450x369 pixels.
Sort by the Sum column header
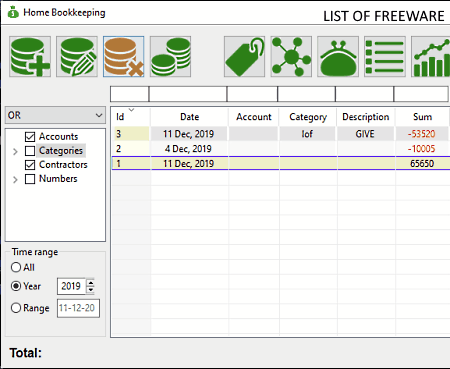point(422,117)
